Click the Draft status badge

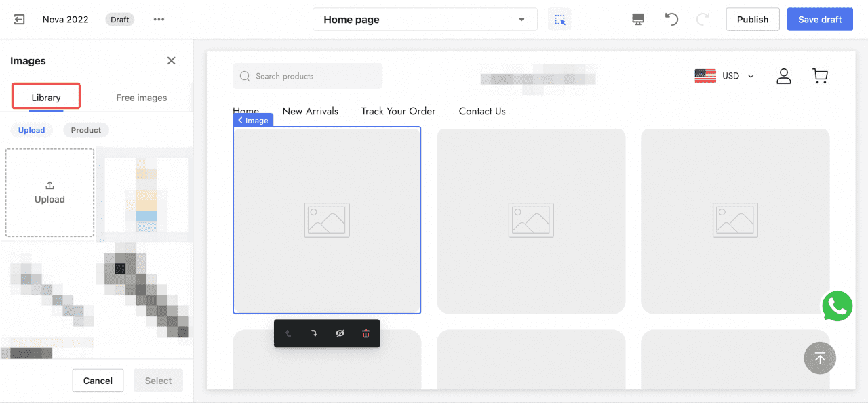click(120, 20)
